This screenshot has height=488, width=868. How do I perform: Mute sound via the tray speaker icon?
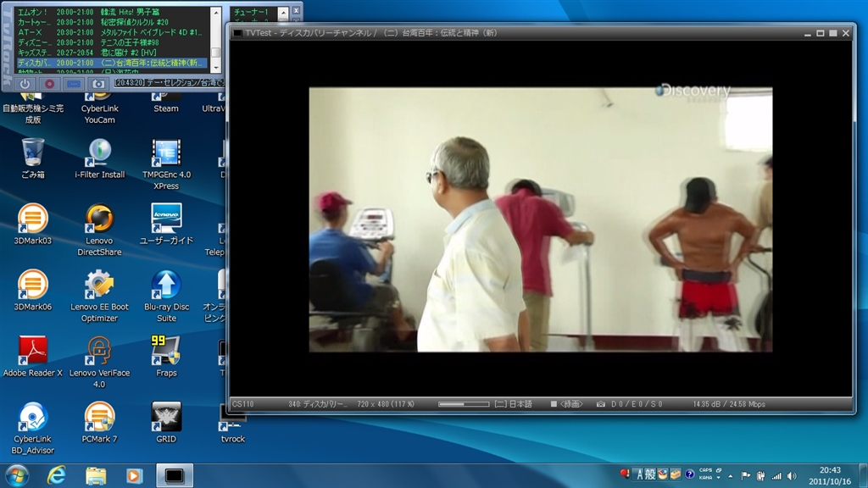click(x=791, y=475)
